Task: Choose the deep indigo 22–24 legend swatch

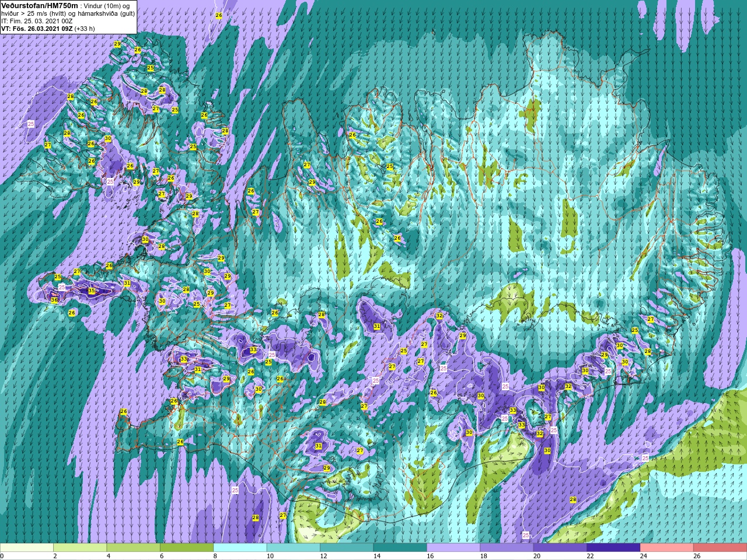Action: point(613,548)
